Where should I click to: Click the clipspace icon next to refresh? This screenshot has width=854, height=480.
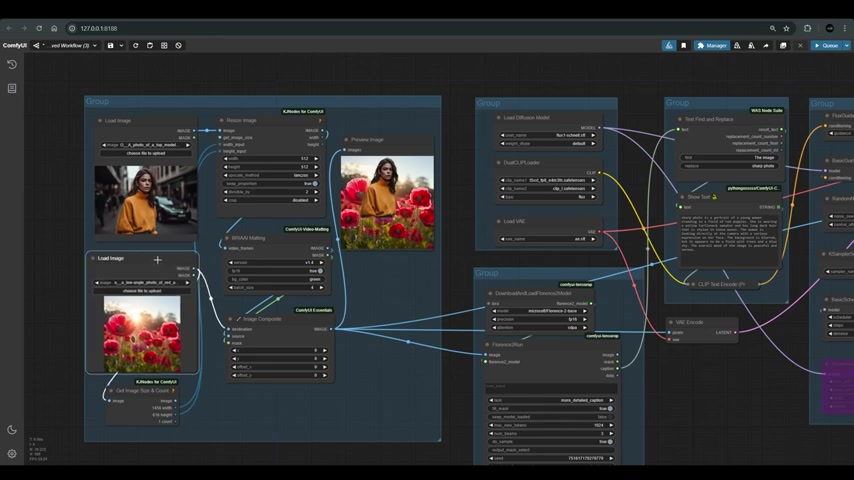pos(150,46)
